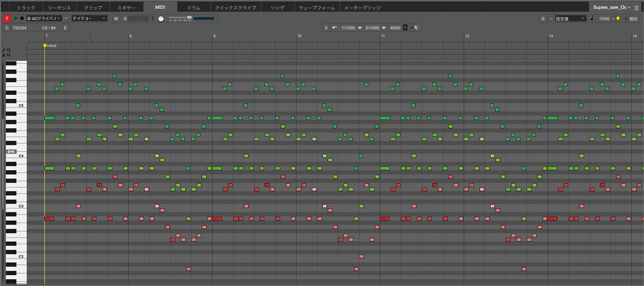Click the magnifier beside the note icon

coord(9,49)
